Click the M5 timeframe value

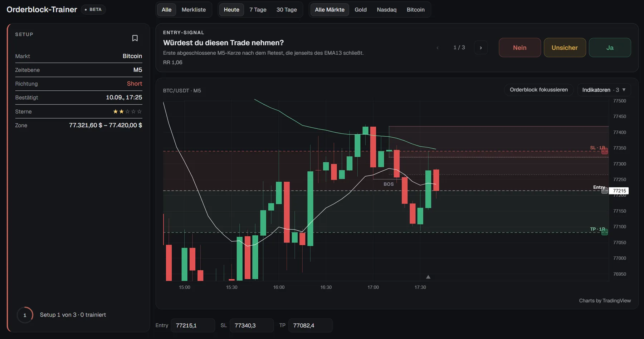[x=138, y=70]
